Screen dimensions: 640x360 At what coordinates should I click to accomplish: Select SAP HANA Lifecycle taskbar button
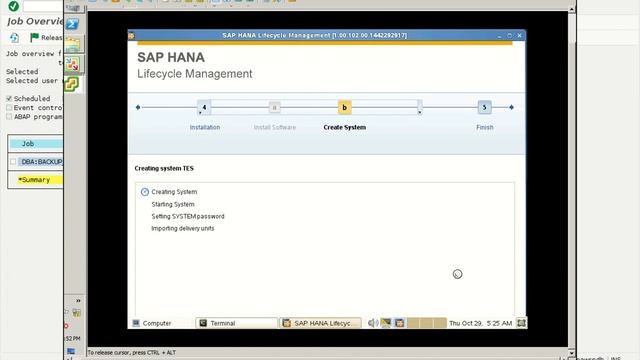(321, 323)
